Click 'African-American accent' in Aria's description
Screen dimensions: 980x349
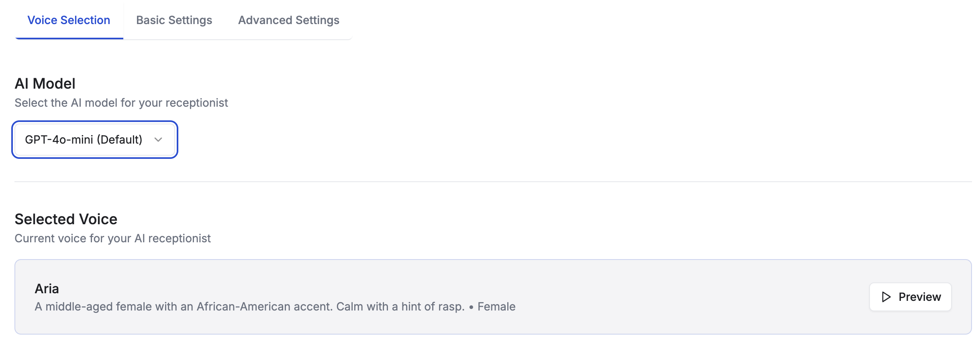pos(263,306)
